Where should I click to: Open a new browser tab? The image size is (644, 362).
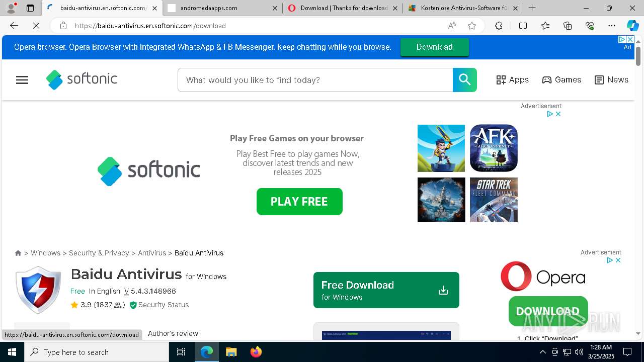(x=532, y=8)
